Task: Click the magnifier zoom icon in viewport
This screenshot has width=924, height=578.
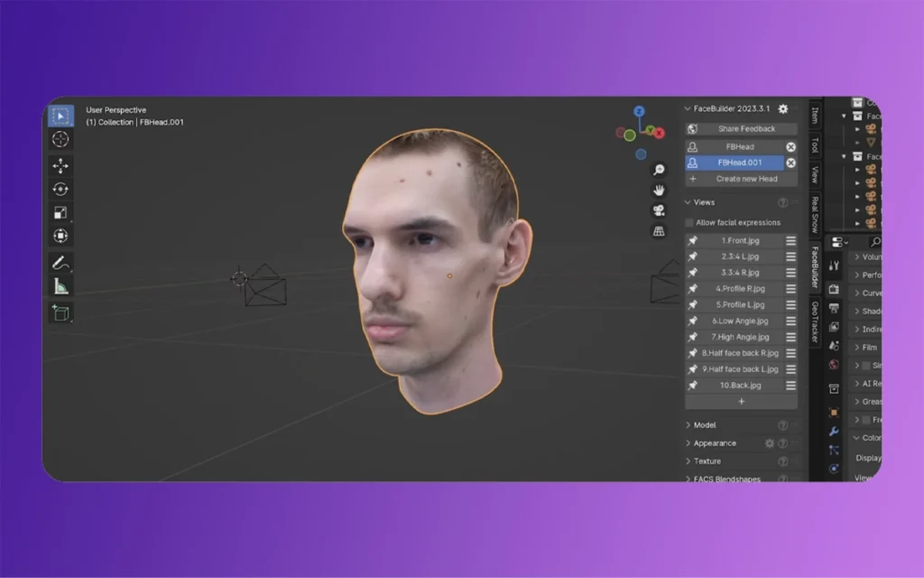Action: (659, 170)
